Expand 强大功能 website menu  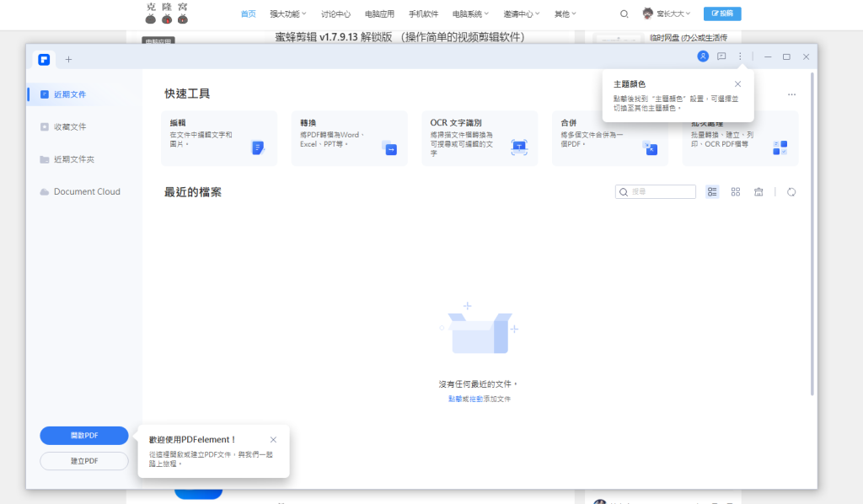point(288,13)
